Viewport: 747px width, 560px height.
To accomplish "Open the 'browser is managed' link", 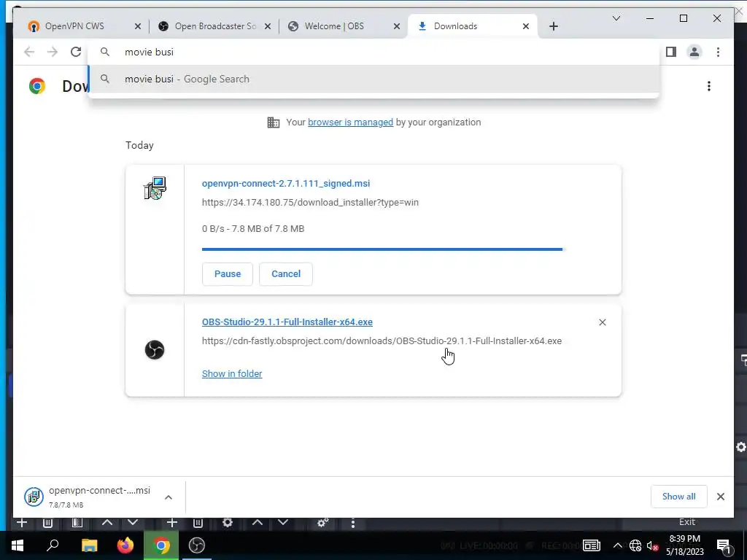I will click(350, 122).
